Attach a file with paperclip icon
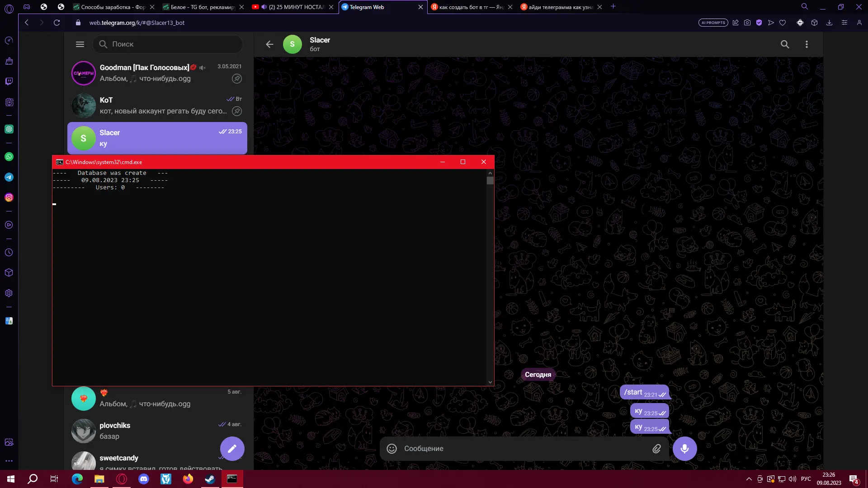Viewport: 868px width, 488px height. point(656,449)
